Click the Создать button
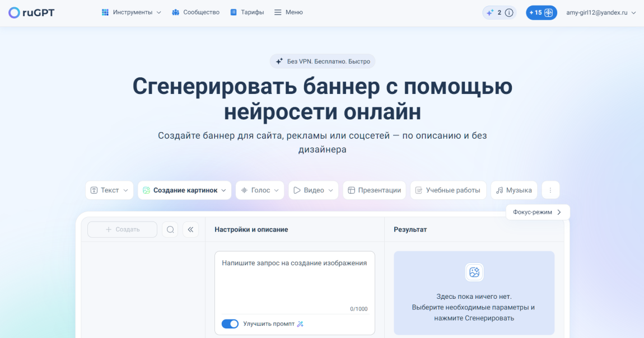Image resolution: width=644 pixels, height=338 pixels. pos(123,229)
